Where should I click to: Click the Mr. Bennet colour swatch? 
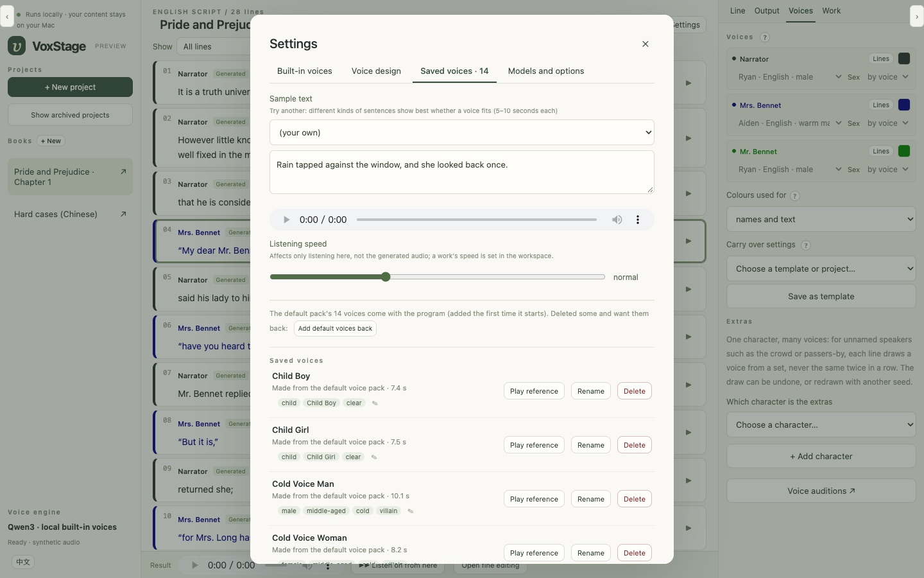tap(904, 151)
